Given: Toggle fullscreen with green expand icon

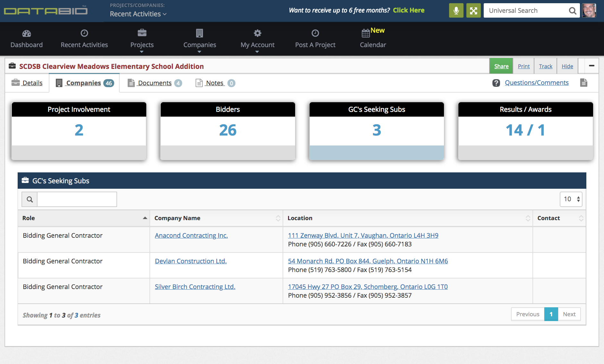Looking at the screenshot, I should 473,11.
